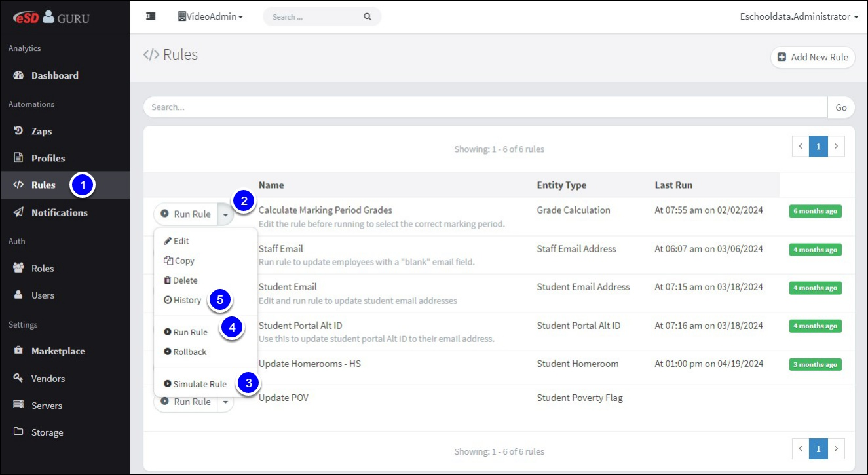Screen dimensions: 868x475
Task: Open Profiles in the sidebar
Action: tap(48, 158)
